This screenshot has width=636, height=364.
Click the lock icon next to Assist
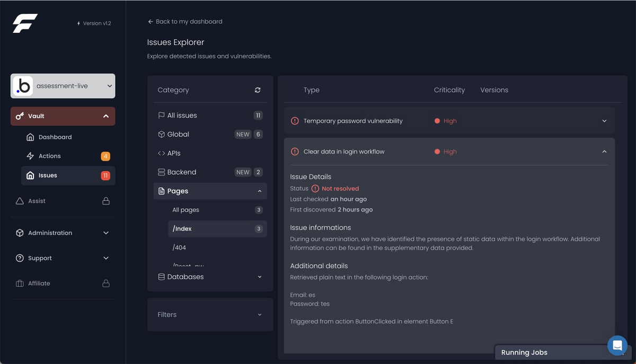click(x=106, y=201)
